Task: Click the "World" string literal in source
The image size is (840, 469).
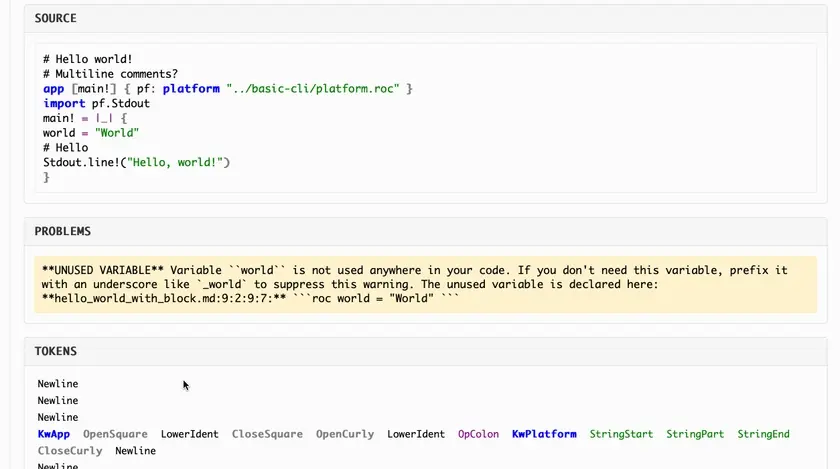Action: [x=117, y=133]
